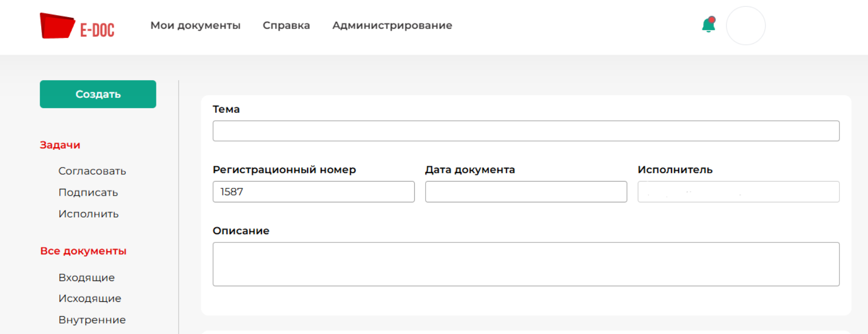Click the E-DOC logo
This screenshot has height=334, width=868.
pyautogui.click(x=77, y=26)
